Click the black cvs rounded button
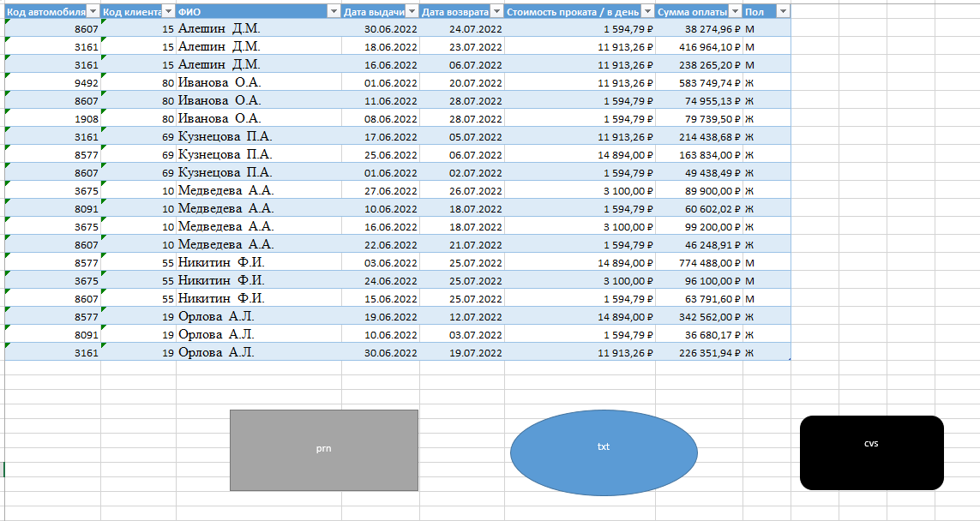This screenshot has height=521, width=980. [x=872, y=452]
